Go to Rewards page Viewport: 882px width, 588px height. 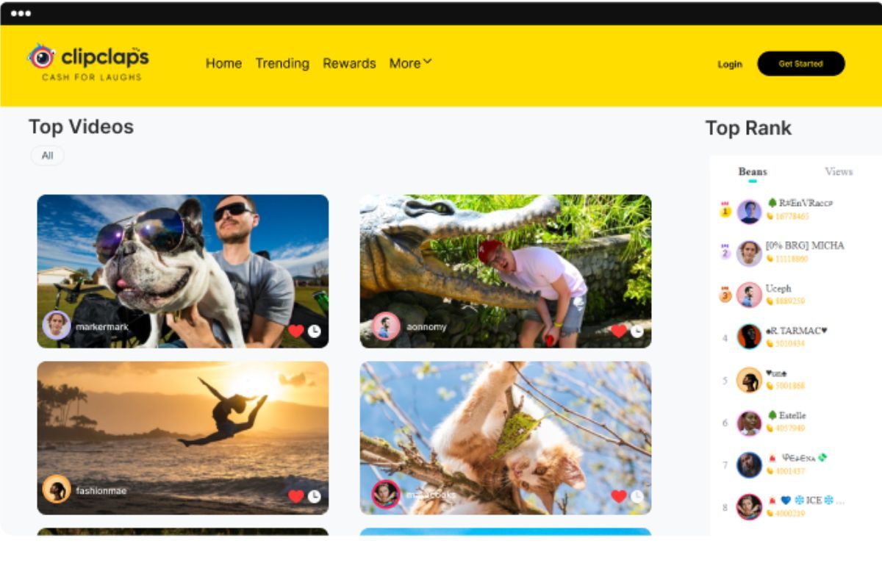coord(349,63)
